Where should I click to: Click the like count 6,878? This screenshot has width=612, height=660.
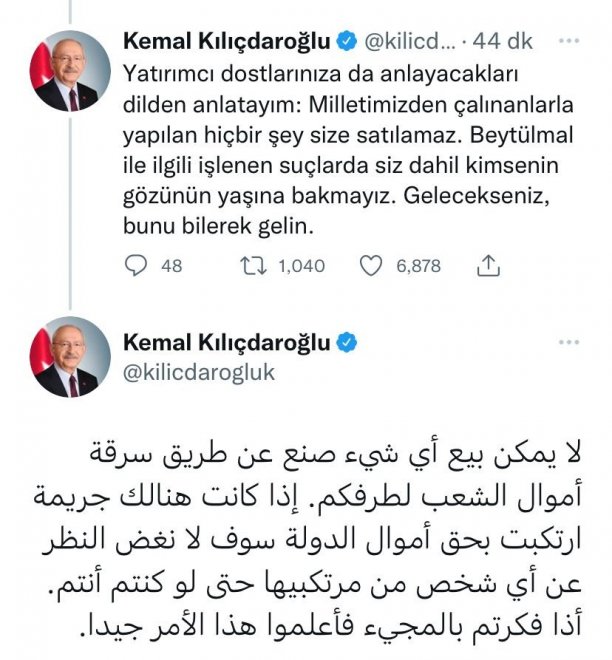[x=418, y=266]
